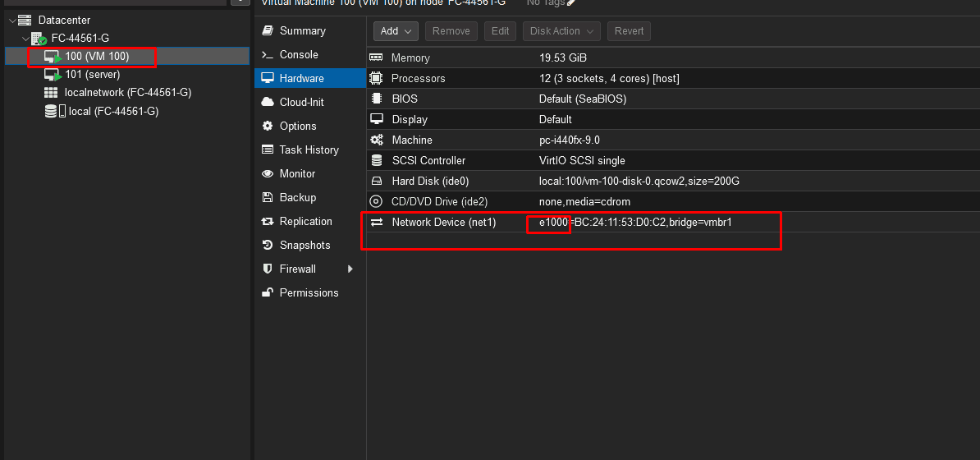Click the Edit button

(x=500, y=30)
